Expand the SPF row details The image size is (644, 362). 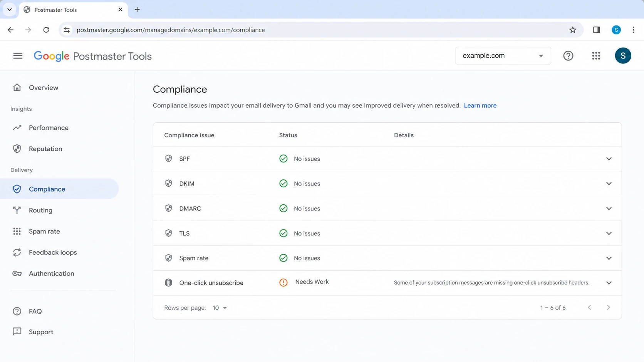(x=609, y=158)
